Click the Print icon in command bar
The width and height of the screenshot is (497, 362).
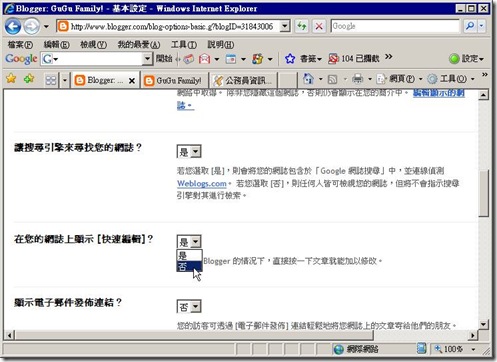357,79
